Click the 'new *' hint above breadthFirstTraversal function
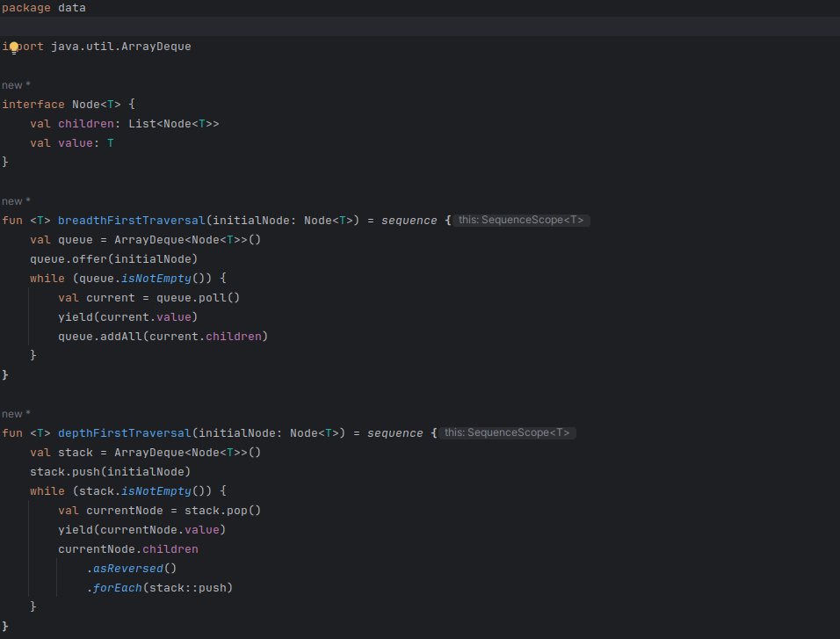 [16, 201]
